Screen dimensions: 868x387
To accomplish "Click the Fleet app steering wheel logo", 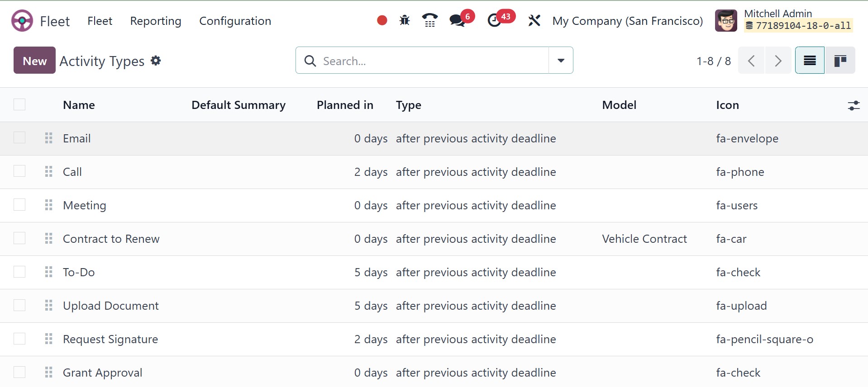I will (x=22, y=21).
